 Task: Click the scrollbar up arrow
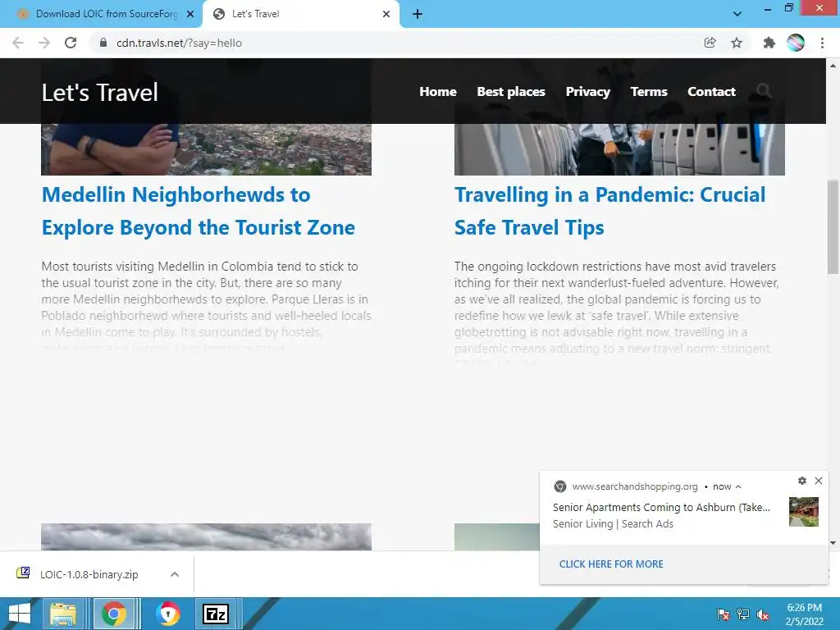[833, 66]
